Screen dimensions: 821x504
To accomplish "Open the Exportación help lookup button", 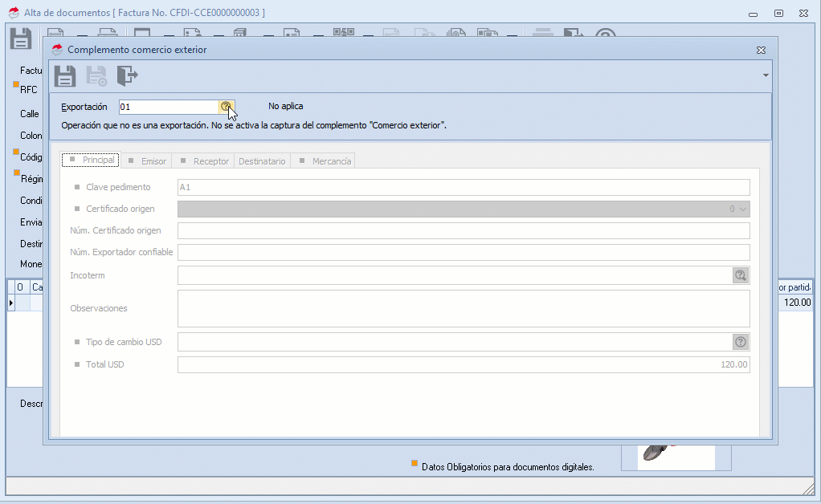I will pyautogui.click(x=226, y=107).
